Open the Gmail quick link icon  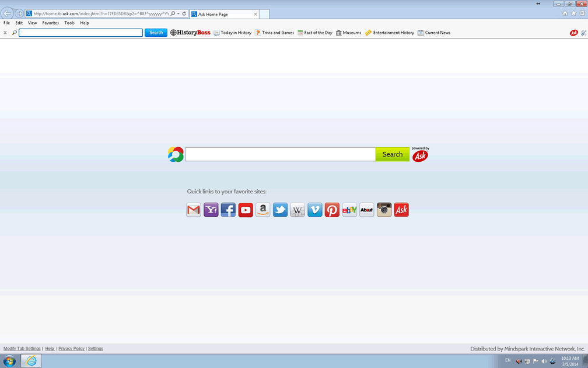(194, 210)
